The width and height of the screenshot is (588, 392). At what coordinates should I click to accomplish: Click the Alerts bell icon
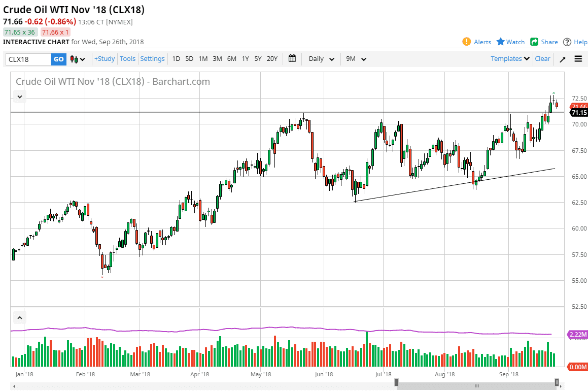pos(467,42)
